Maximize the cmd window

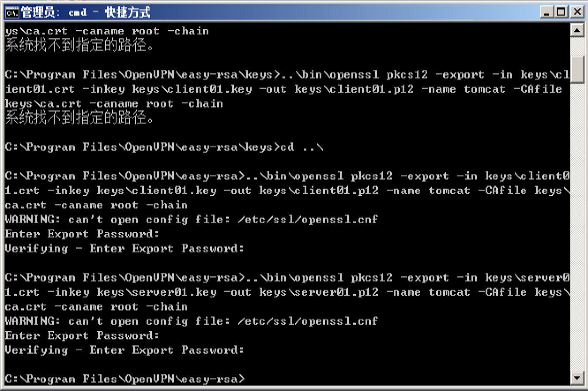pyautogui.click(x=562, y=12)
